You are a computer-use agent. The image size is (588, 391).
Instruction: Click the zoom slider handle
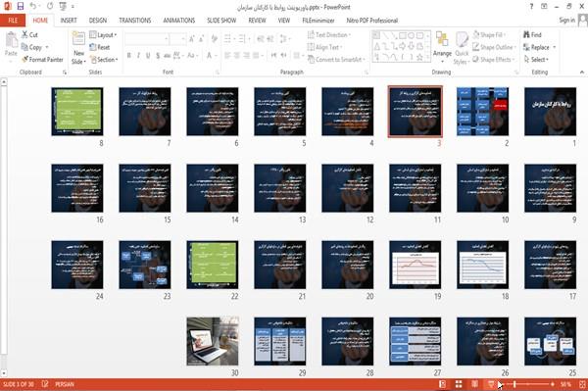pos(514,384)
